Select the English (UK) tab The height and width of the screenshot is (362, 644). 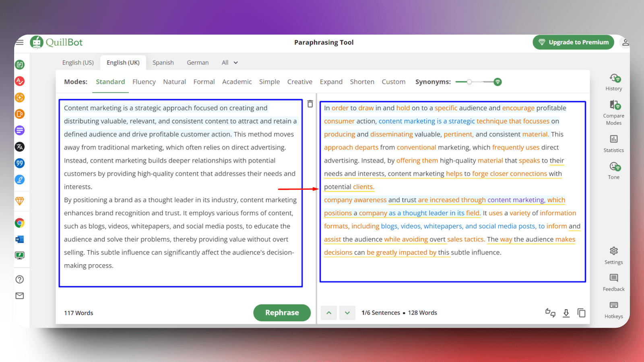123,63
